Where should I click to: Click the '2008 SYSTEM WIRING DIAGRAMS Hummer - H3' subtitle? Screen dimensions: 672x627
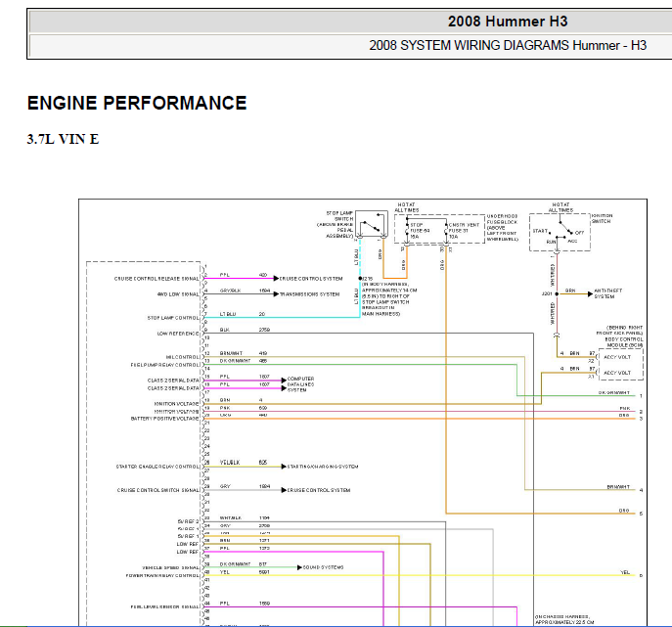[x=508, y=45]
